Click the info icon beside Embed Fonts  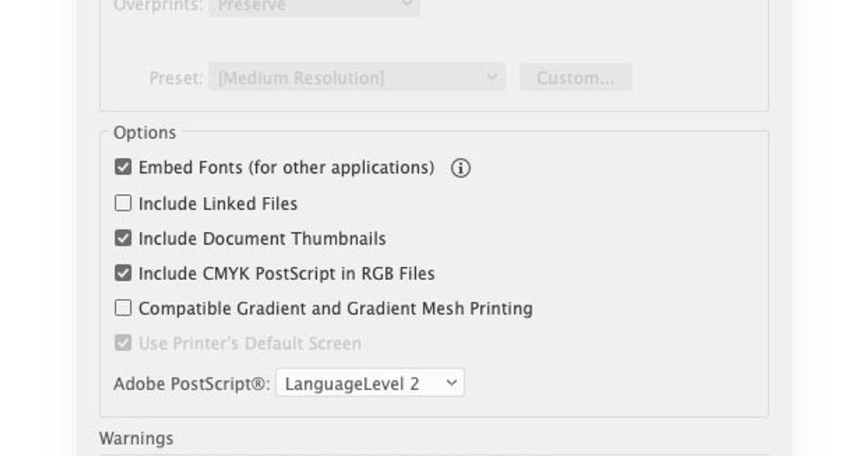tap(461, 168)
